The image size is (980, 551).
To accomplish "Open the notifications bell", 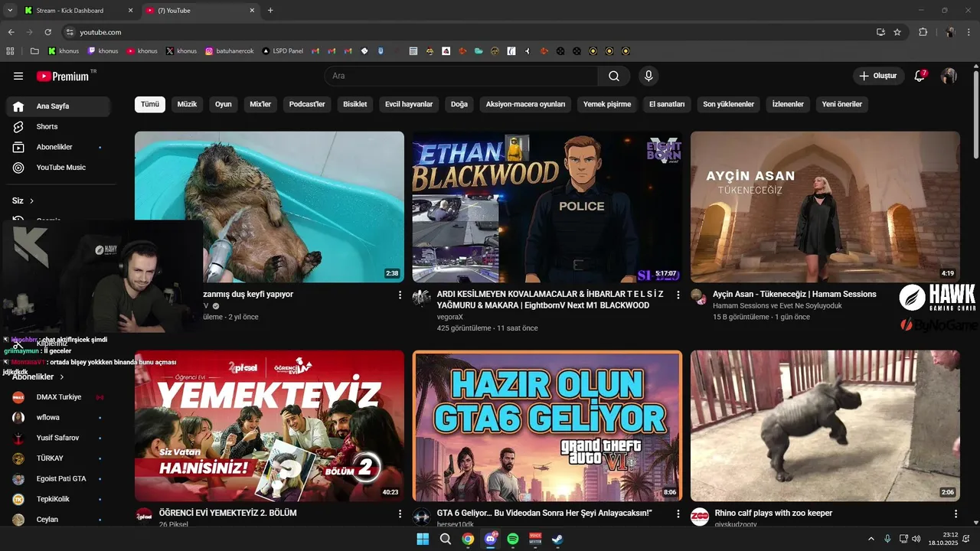I will (x=920, y=76).
